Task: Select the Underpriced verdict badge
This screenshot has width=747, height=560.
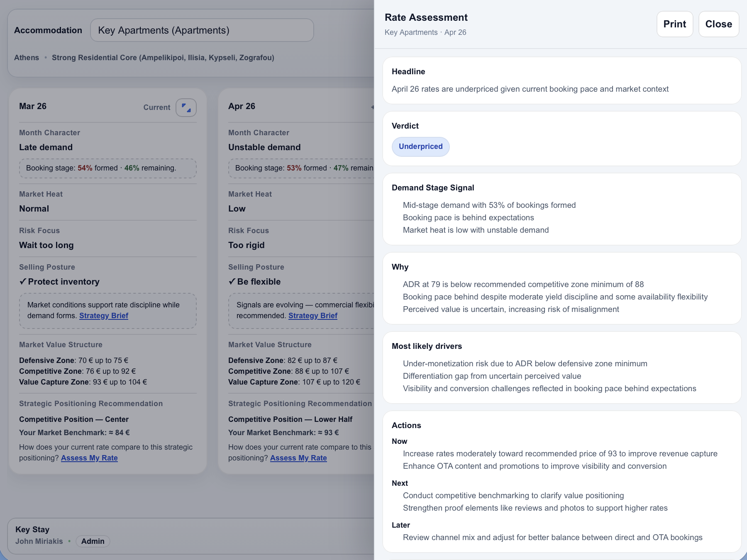Action: click(420, 146)
